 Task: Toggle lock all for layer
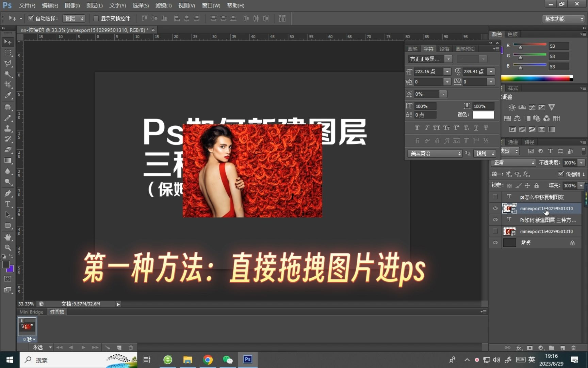click(x=536, y=186)
